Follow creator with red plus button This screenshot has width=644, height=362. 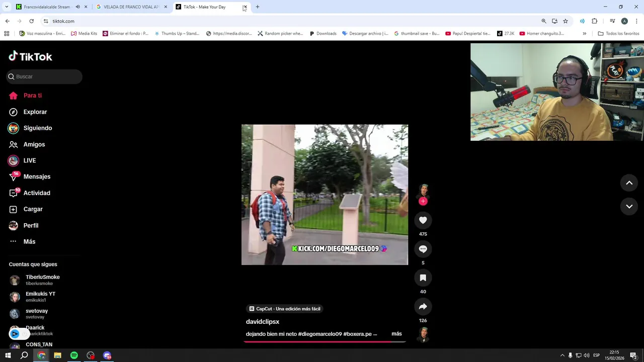coord(423,201)
